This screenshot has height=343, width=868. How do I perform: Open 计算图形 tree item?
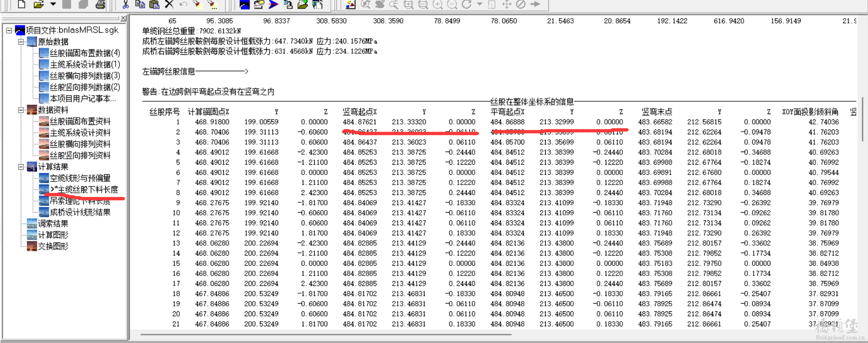[53, 235]
